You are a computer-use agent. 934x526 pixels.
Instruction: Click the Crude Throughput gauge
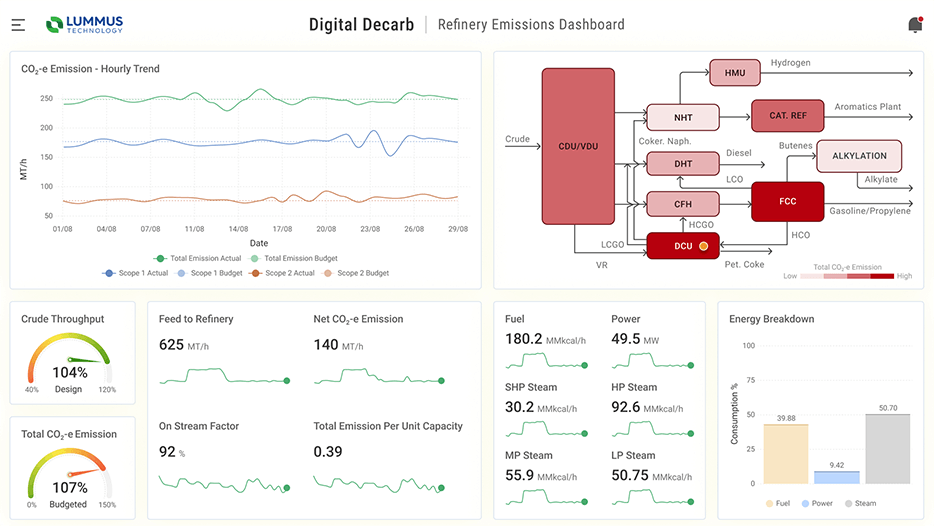(x=70, y=361)
